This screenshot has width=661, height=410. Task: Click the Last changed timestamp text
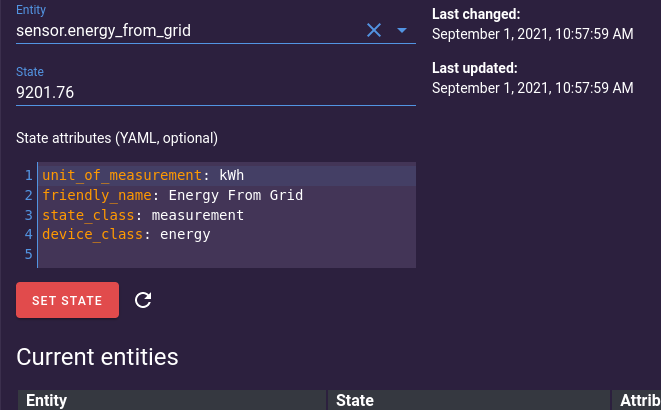click(532, 34)
